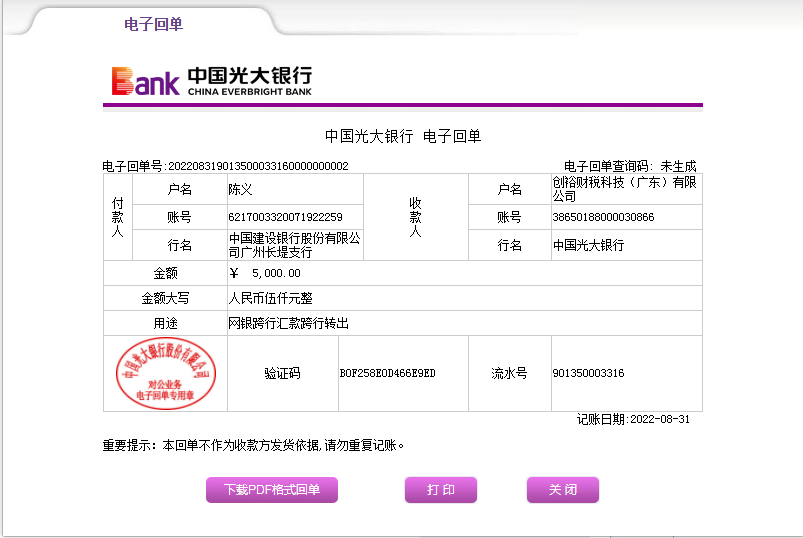Select 人民币伍仟元整 amount in words
The height and width of the screenshot is (538, 803).
270,298
